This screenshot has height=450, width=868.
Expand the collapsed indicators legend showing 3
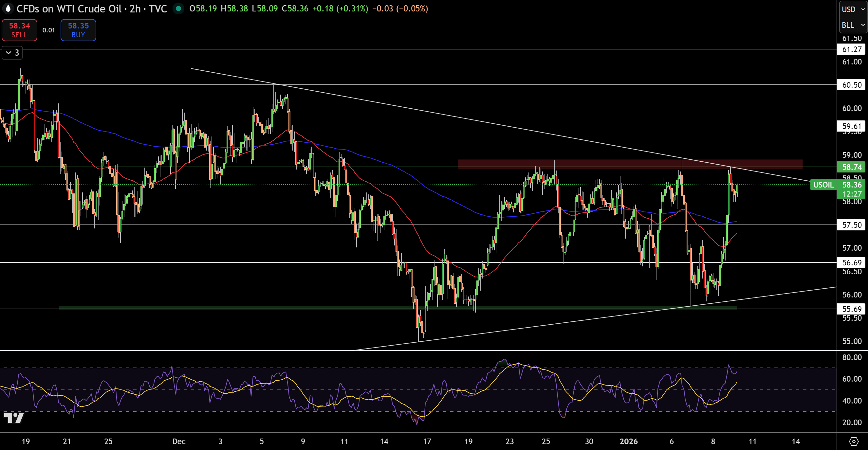(x=12, y=53)
